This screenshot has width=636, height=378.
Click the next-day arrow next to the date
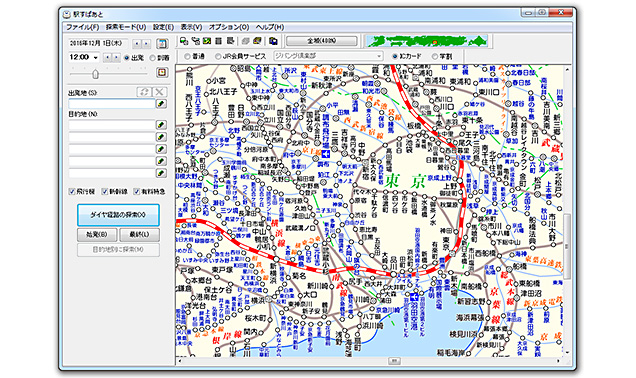click(146, 43)
